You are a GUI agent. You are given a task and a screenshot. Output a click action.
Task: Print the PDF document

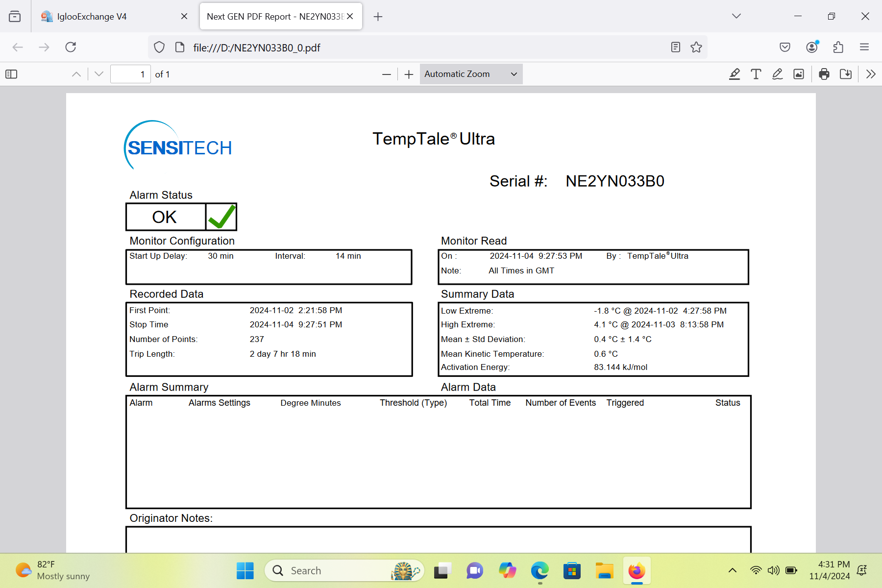824,74
